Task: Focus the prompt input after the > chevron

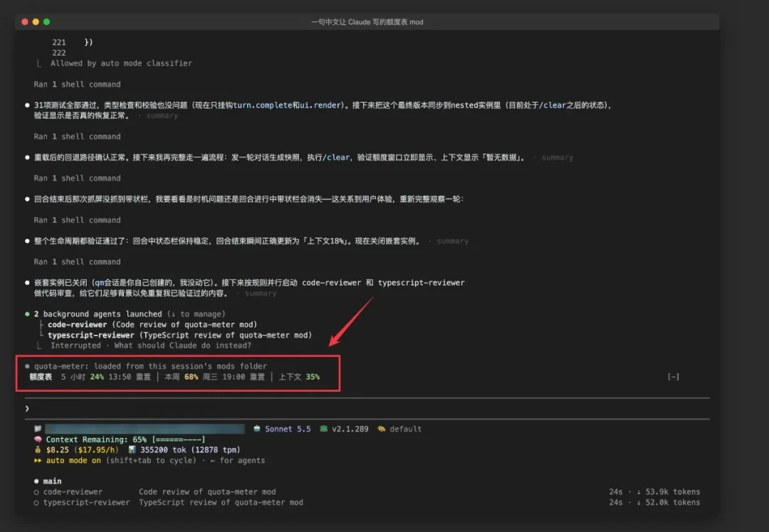Action: [x=368, y=409]
